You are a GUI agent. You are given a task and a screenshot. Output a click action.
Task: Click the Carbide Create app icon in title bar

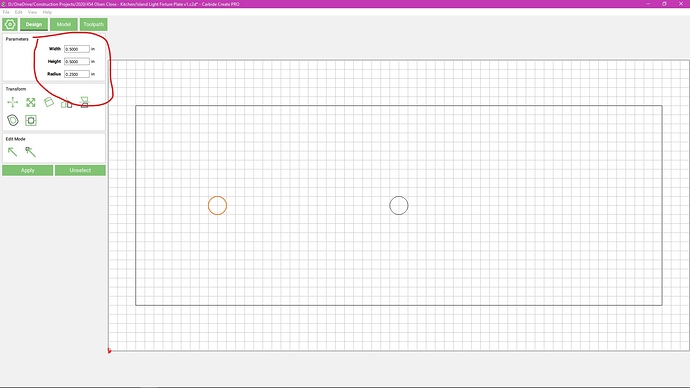(4, 4)
